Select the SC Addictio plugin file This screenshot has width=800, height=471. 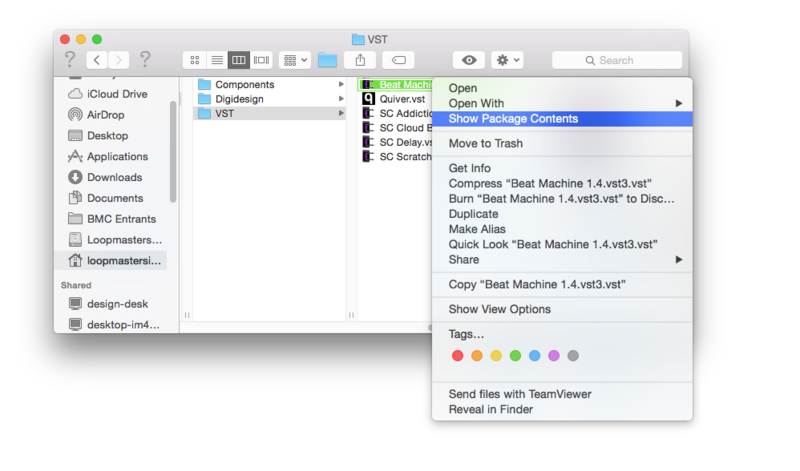(396, 113)
